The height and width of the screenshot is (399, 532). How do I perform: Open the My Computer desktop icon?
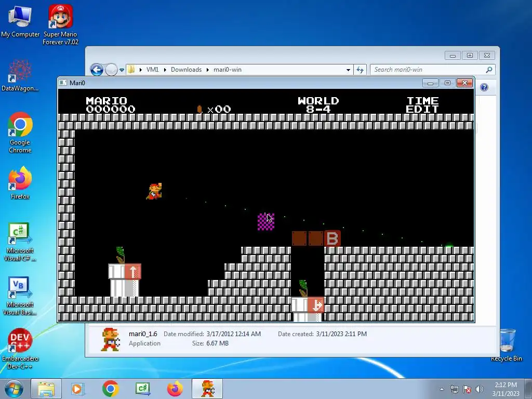tap(20, 21)
